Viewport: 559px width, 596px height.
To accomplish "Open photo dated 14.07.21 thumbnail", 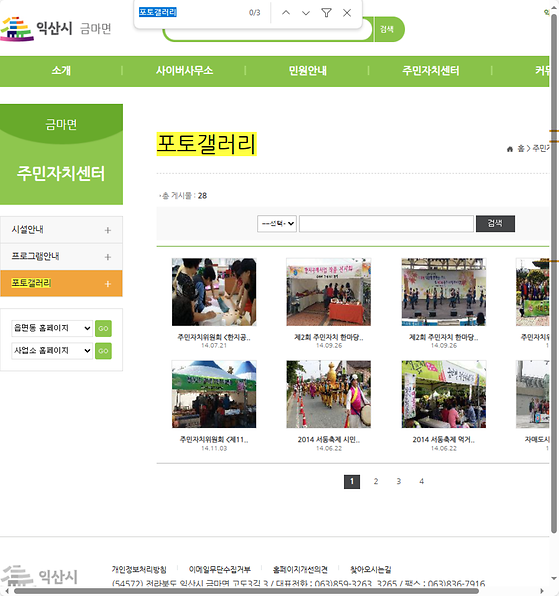I will 214,292.
